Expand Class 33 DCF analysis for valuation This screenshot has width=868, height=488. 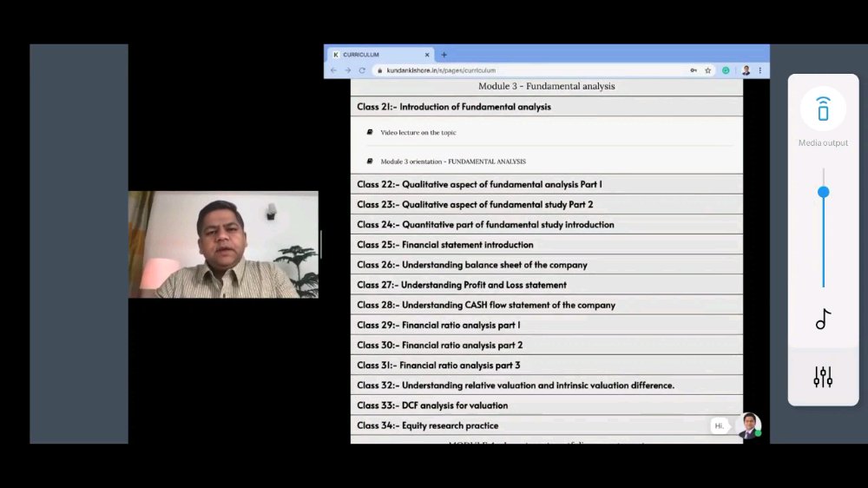point(546,405)
